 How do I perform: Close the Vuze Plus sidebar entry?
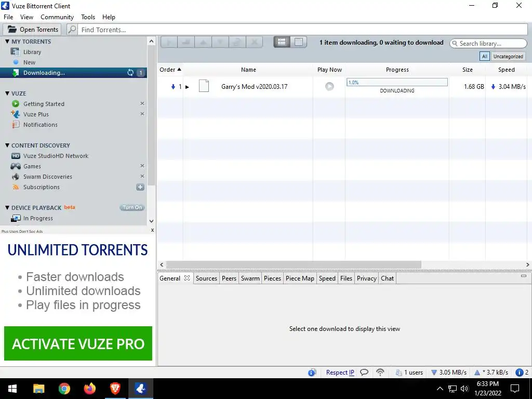click(142, 114)
